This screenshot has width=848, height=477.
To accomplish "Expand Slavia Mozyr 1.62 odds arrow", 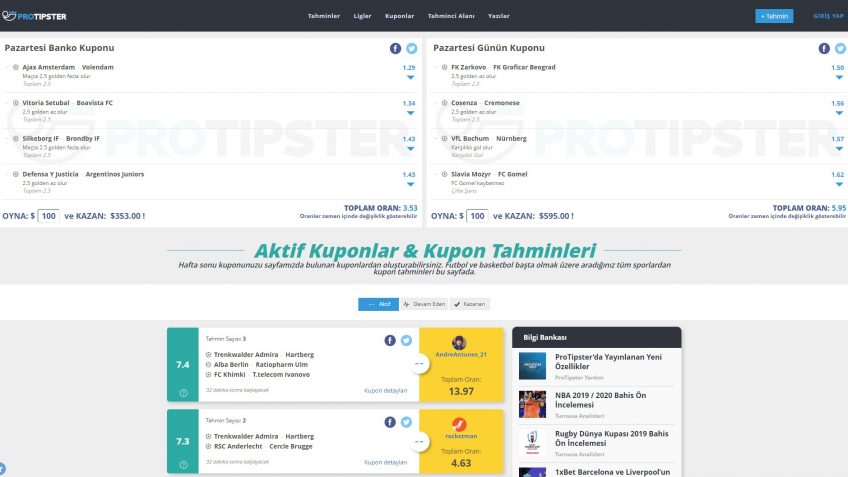I will tap(839, 184).
